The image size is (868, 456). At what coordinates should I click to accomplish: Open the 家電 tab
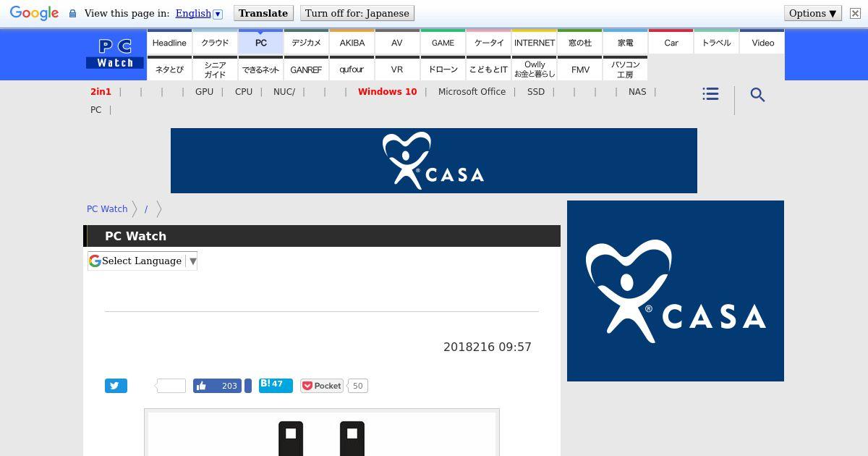tap(625, 43)
